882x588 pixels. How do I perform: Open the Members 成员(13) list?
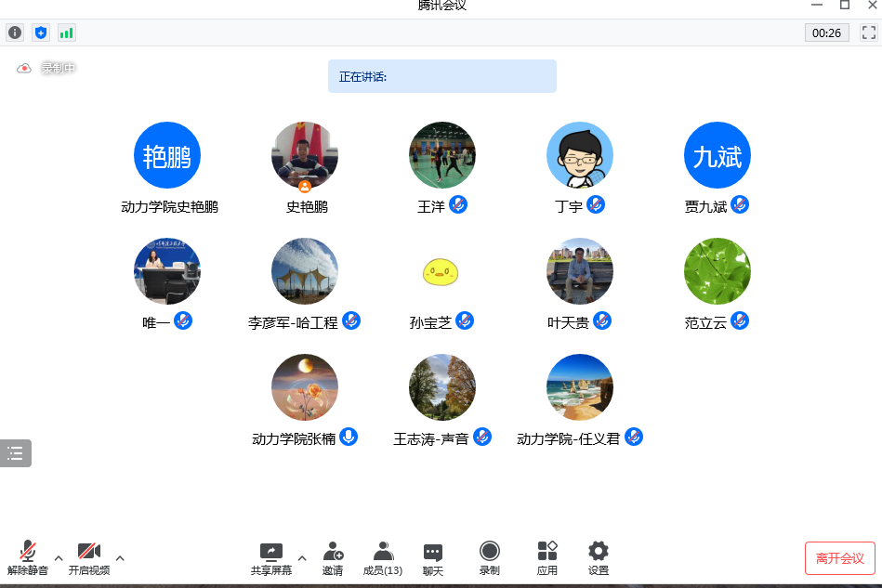pos(382,558)
